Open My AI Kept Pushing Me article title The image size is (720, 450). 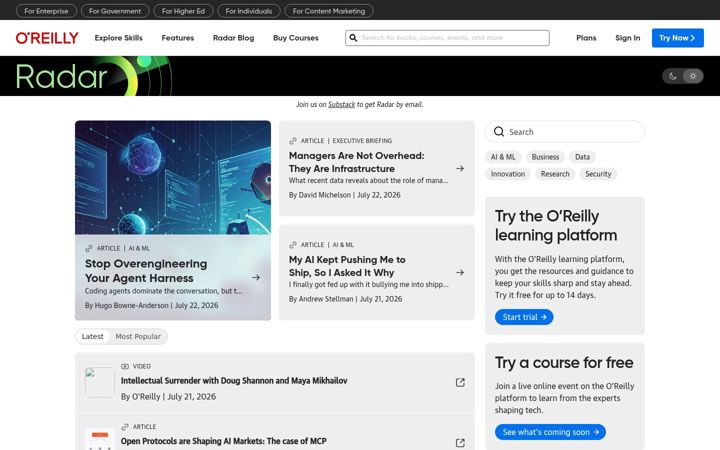pyautogui.click(x=347, y=266)
